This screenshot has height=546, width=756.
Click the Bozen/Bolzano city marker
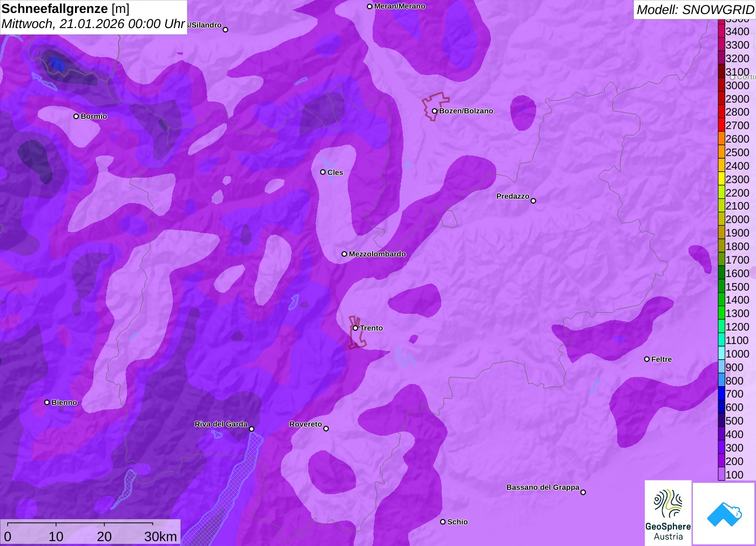[x=434, y=111]
